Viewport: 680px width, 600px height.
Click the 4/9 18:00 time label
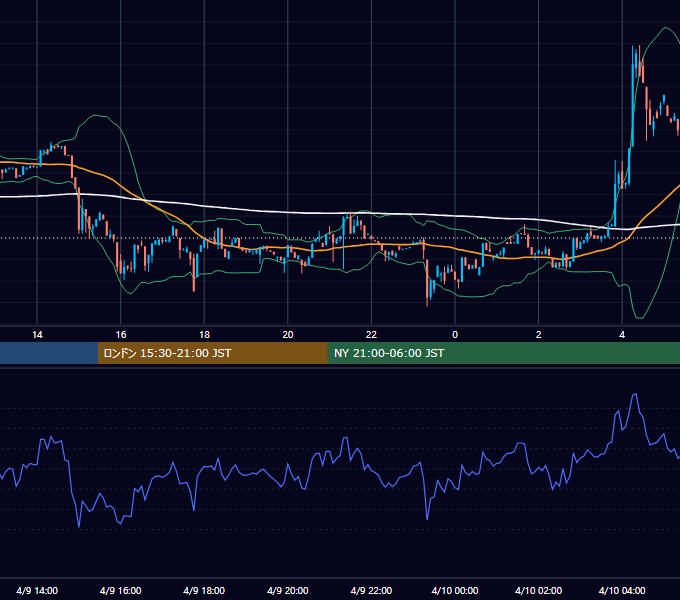coord(204,590)
